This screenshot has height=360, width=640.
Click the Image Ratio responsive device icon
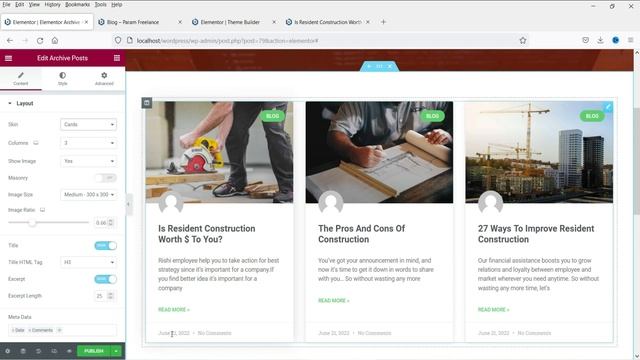click(x=42, y=210)
